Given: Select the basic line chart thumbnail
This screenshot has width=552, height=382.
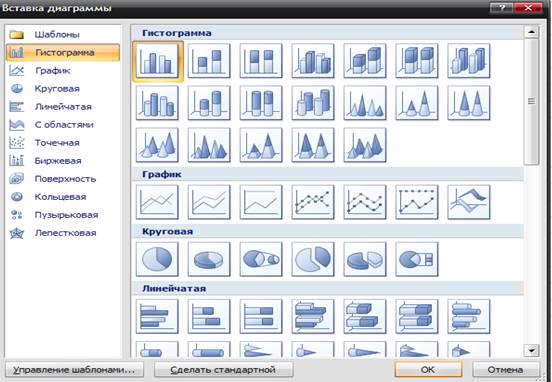Looking at the screenshot, I should pyautogui.click(x=157, y=202).
